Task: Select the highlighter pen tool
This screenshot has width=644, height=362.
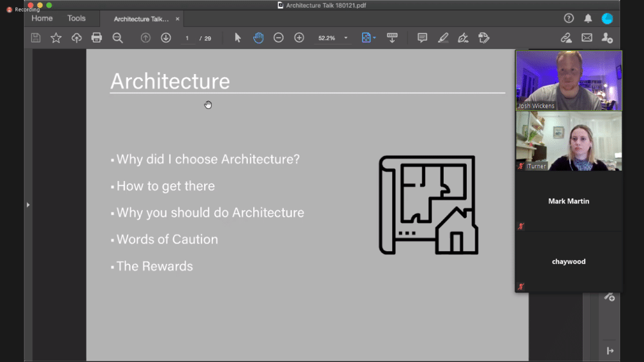Action: click(443, 38)
